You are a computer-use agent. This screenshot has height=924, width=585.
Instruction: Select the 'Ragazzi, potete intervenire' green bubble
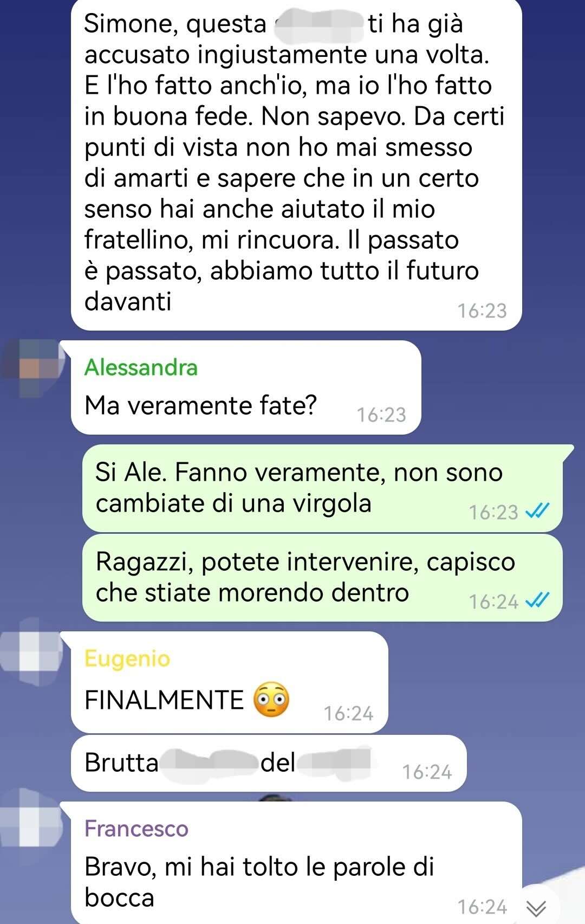coord(322,578)
